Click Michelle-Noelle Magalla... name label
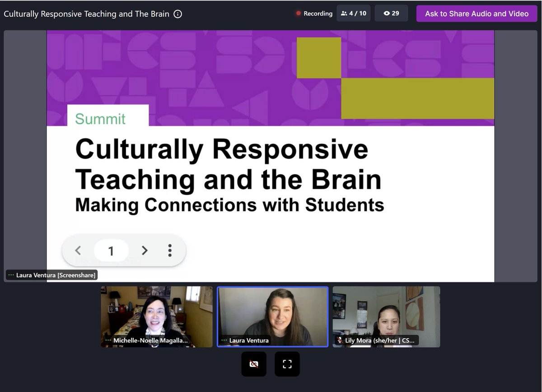This screenshot has width=542, height=392. tap(150, 340)
